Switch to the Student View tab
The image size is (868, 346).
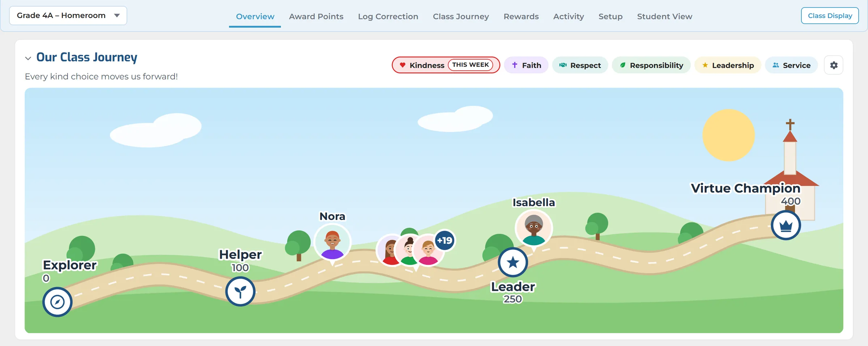(x=665, y=17)
